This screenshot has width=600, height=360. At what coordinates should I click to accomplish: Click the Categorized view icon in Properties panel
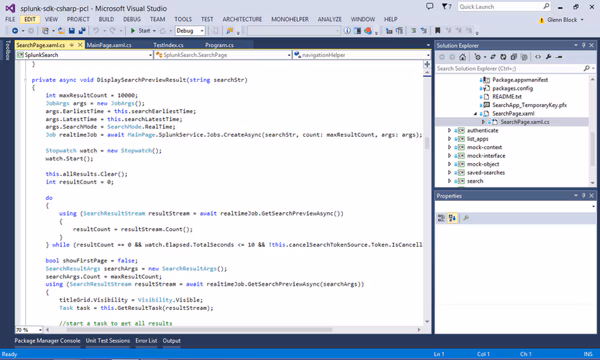(441, 218)
